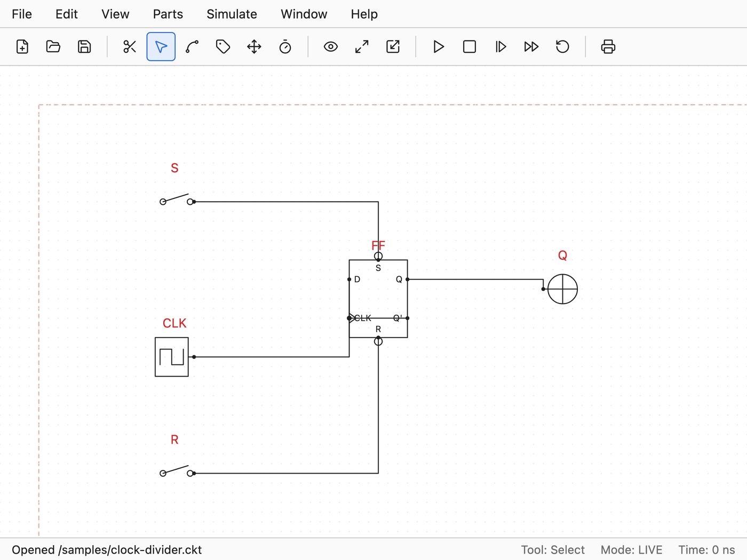The width and height of the screenshot is (747, 560).
Task: Click 'Time: 0 ns' in status bar
Action: (x=706, y=550)
